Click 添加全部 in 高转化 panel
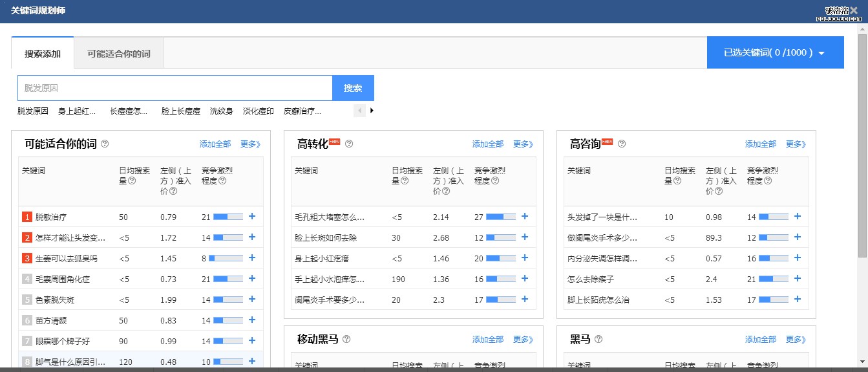This screenshot has width=868, height=372. point(487,144)
